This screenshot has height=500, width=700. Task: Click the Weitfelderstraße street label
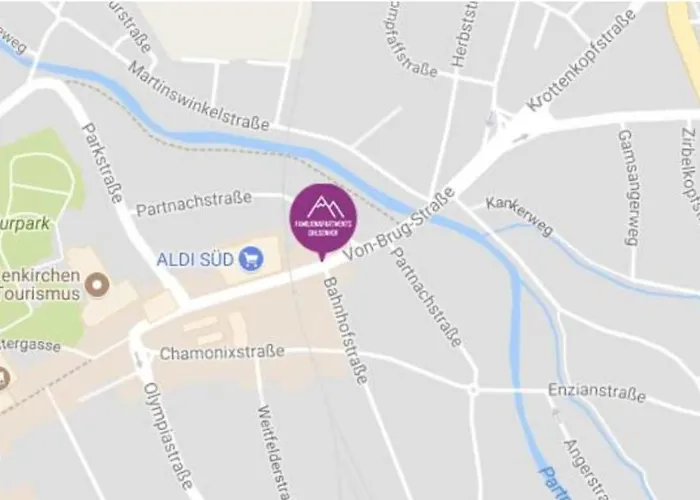pos(273,452)
